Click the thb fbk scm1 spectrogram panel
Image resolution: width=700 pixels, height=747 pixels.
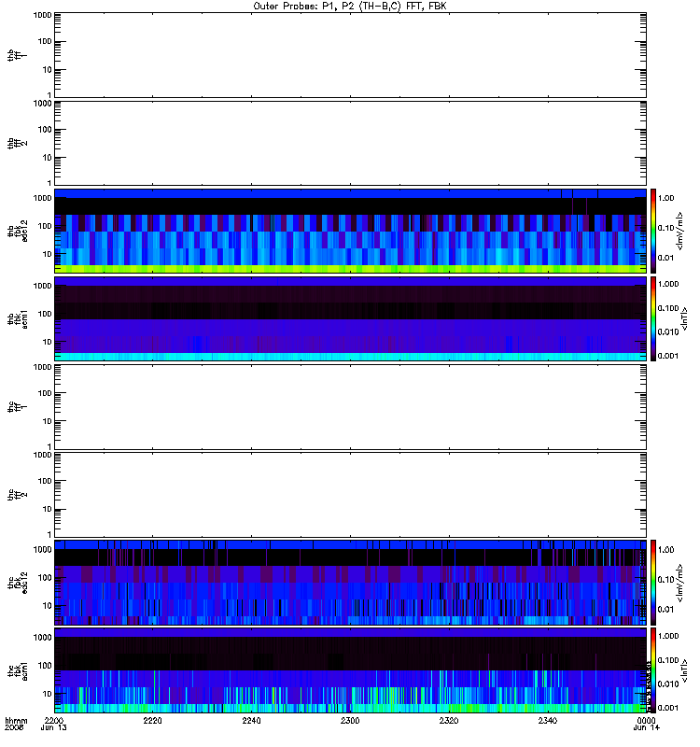tap(351, 318)
